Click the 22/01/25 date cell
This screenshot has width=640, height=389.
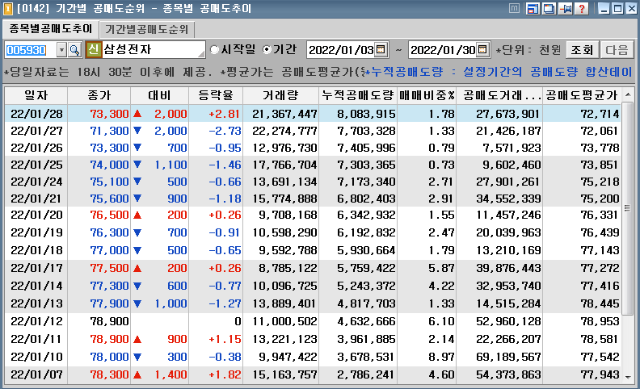coord(36,165)
